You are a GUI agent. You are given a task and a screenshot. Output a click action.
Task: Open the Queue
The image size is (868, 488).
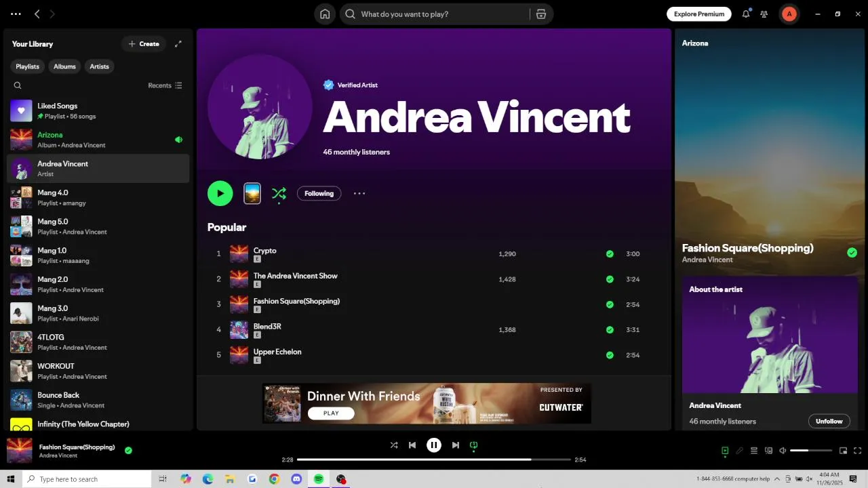[x=753, y=451]
